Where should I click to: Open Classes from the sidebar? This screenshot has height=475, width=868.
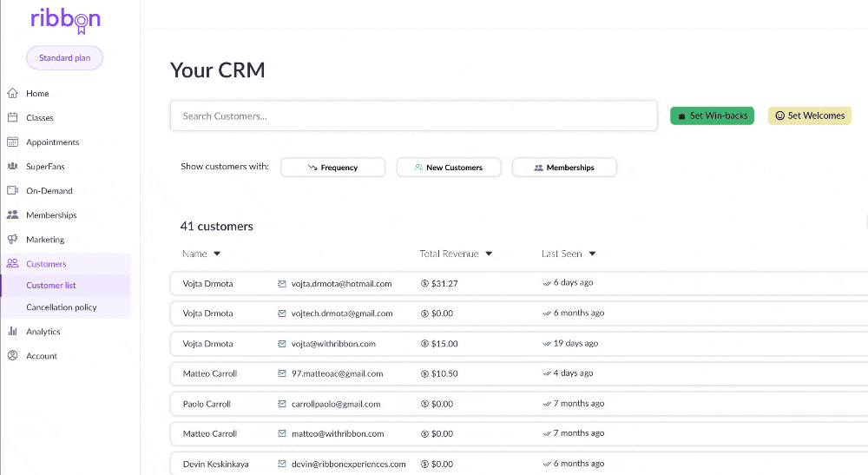click(x=40, y=118)
